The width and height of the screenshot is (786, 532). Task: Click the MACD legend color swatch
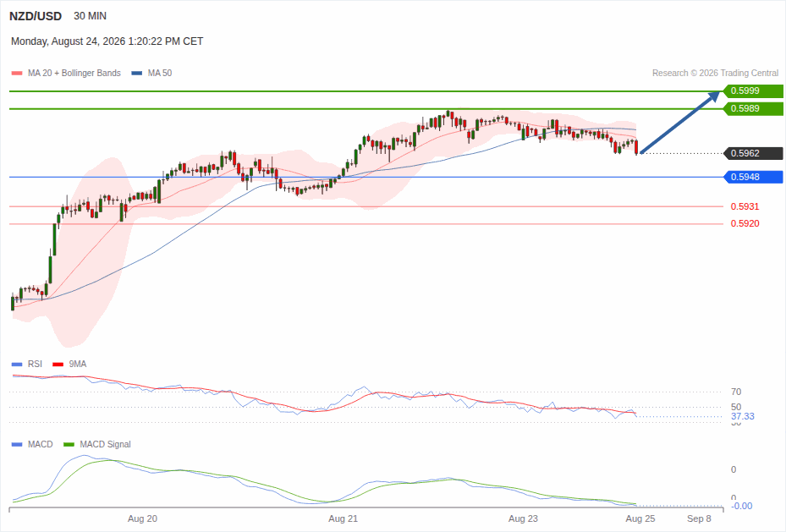17,444
